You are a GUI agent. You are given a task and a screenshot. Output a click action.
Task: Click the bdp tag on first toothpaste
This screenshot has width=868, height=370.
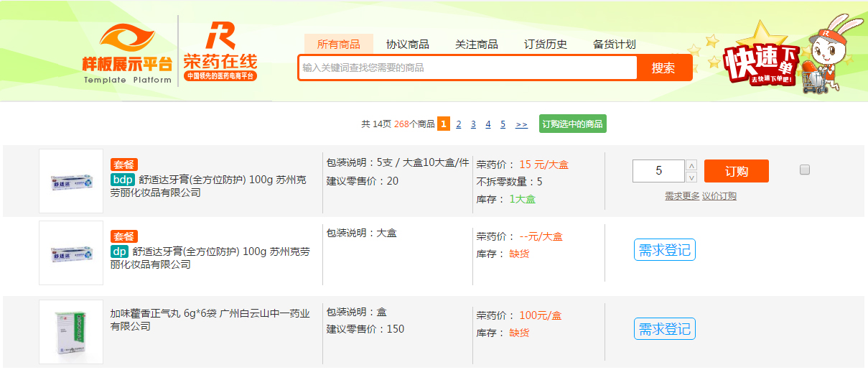pyautogui.click(x=123, y=180)
